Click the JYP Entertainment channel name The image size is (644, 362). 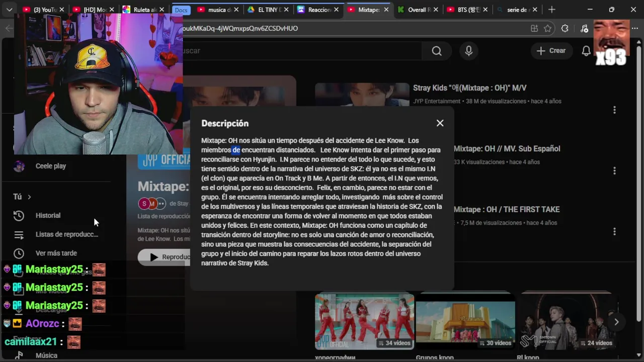437,101
